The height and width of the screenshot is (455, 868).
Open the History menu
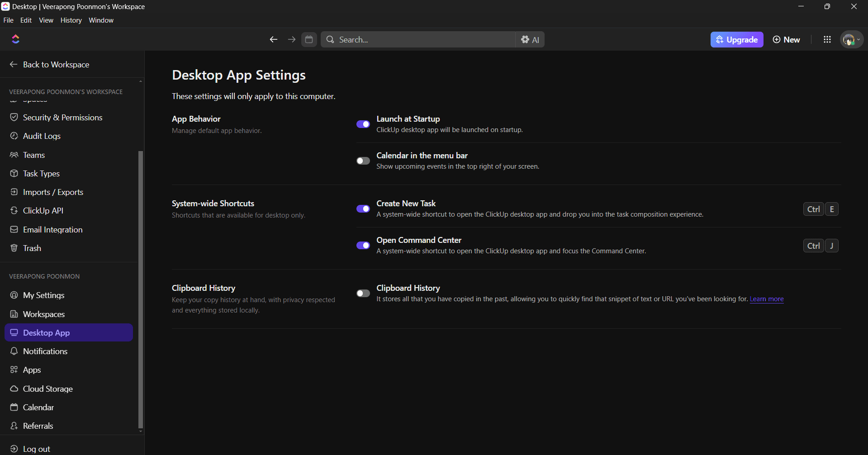(x=71, y=20)
